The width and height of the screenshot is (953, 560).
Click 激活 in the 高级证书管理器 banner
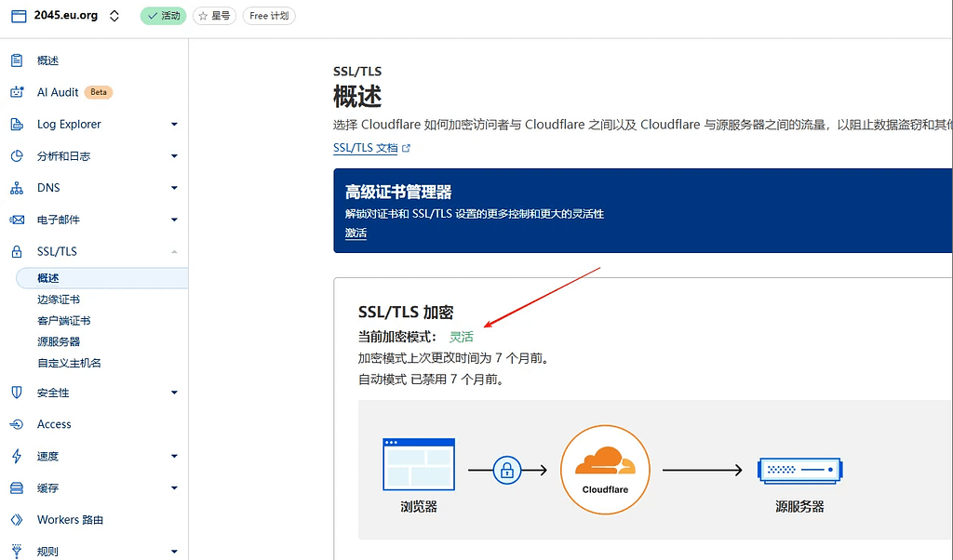pos(355,233)
